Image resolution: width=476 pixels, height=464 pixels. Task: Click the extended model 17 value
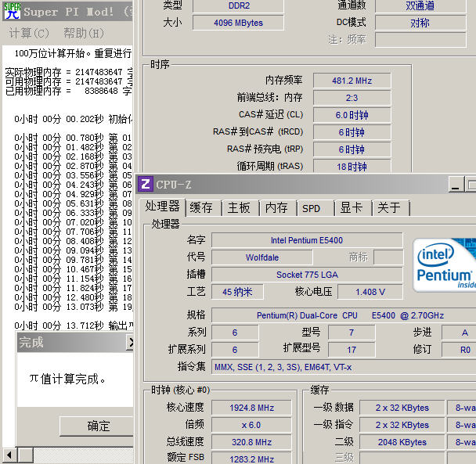point(352,350)
